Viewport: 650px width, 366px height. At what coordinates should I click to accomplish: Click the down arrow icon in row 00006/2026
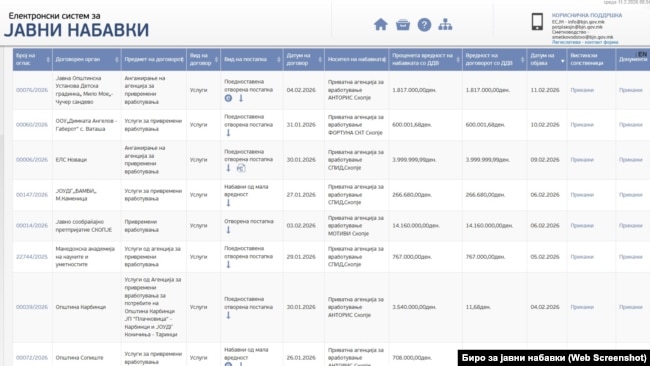pyautogui.click(x=228, y=168)
